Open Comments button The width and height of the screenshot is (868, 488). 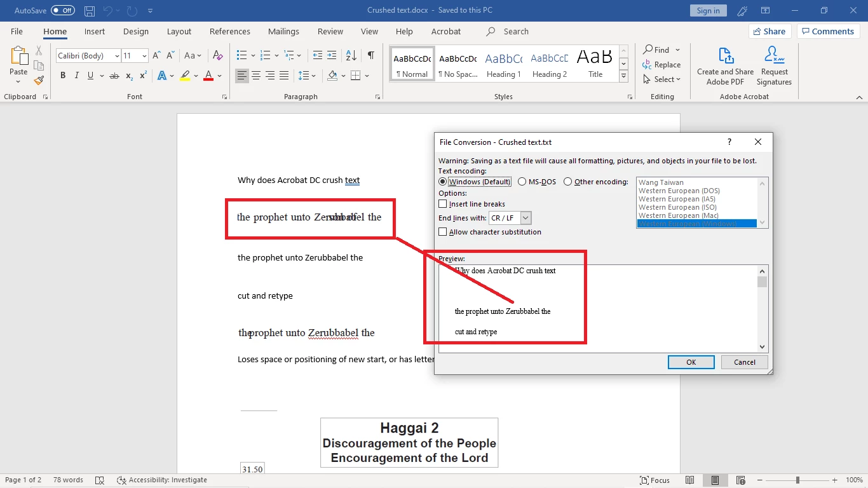[x=829, y=31]
